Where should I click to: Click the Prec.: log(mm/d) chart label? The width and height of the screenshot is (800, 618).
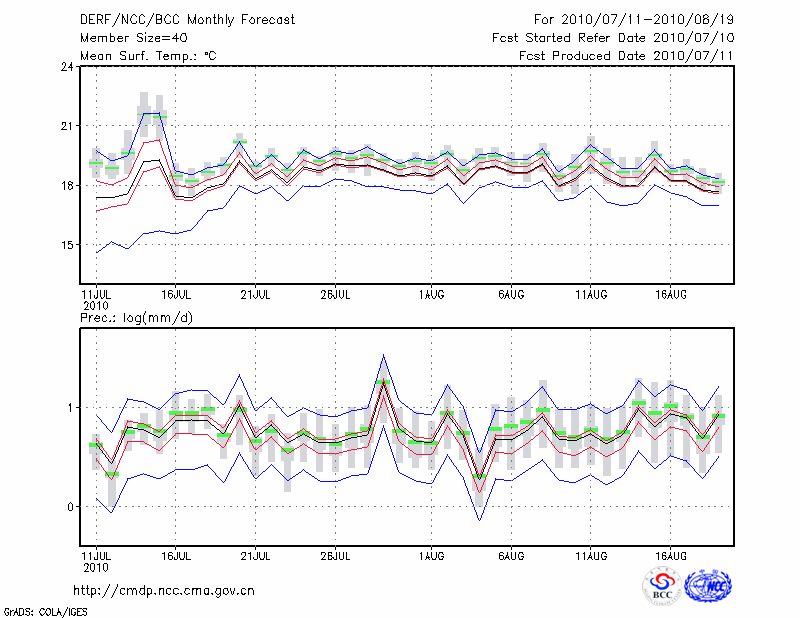click(x=136, y=318)
